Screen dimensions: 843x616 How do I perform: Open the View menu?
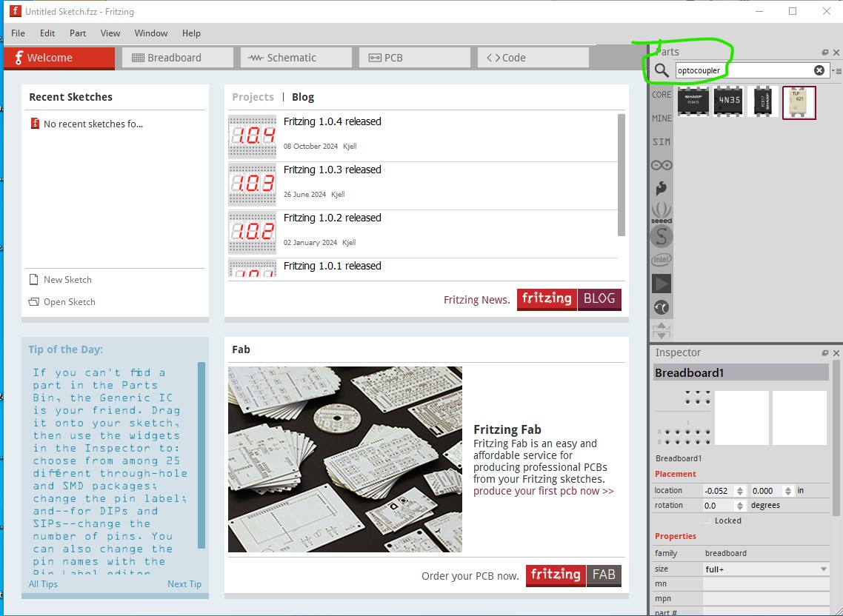tap(110, 33)
